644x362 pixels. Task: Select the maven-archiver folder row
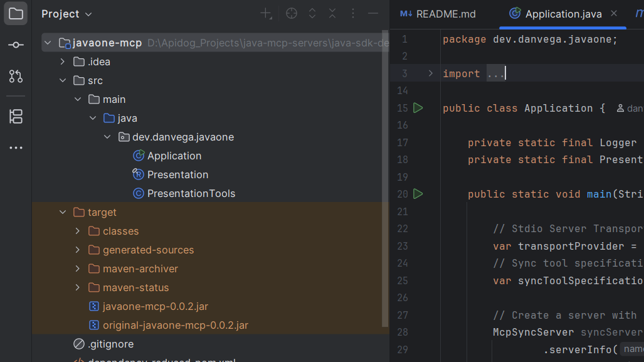tap(210, 269)
